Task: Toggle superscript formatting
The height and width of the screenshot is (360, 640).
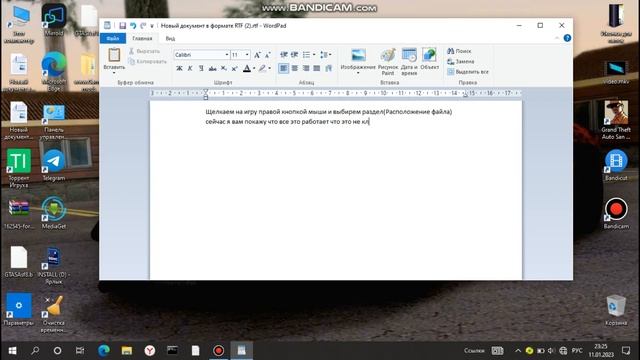Action: (x=234, y=68)
